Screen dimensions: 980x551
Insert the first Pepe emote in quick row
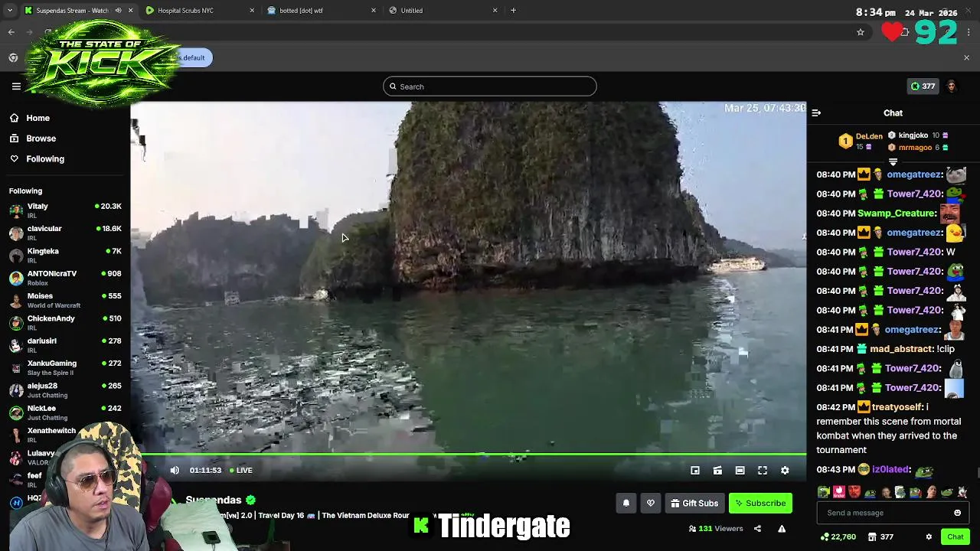point(824,492)
